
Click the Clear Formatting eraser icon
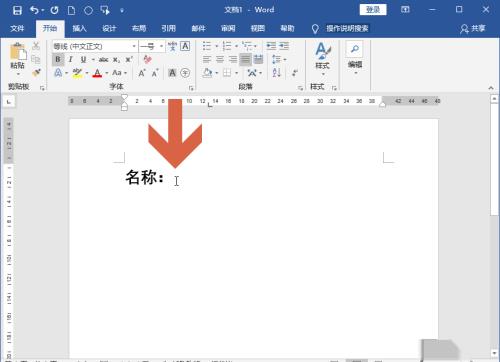tap(147, 59)
